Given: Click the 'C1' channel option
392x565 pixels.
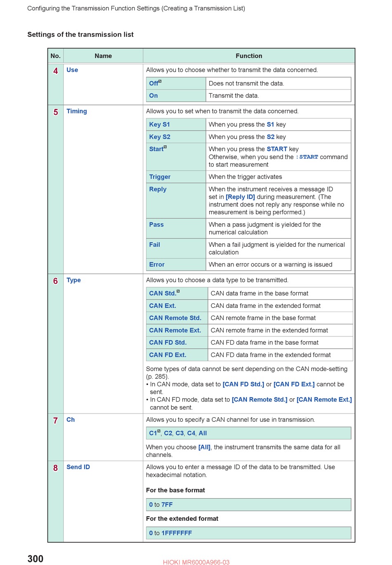Looking at the screenshot, I should [x=153, y=433].
